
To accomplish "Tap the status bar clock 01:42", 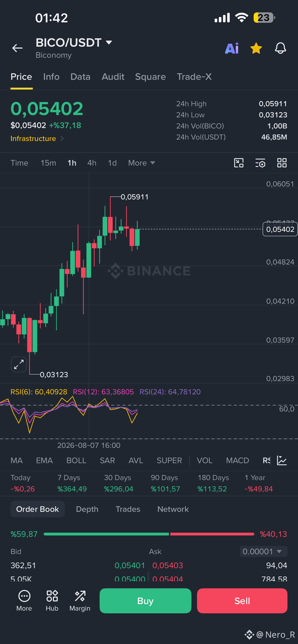I will pos(51,18).
